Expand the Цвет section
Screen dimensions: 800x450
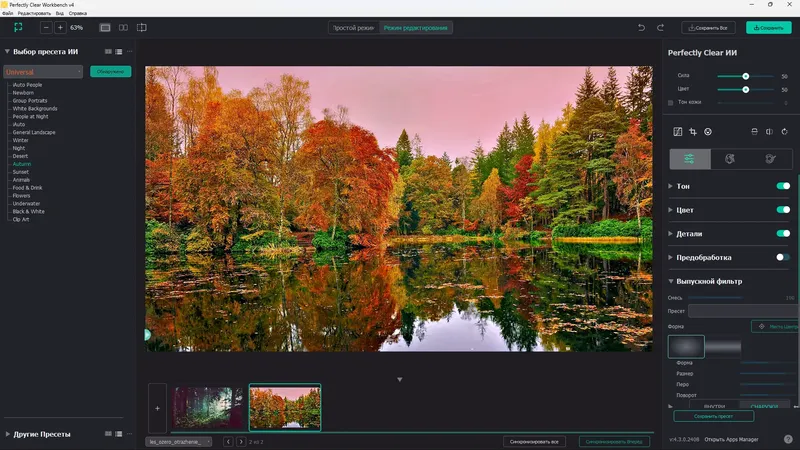tap(670, 210)
